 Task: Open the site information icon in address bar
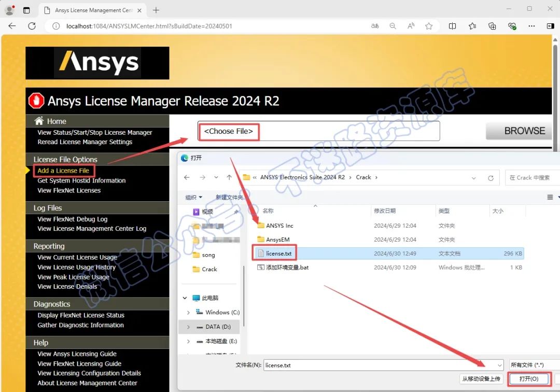click(56, 26)
